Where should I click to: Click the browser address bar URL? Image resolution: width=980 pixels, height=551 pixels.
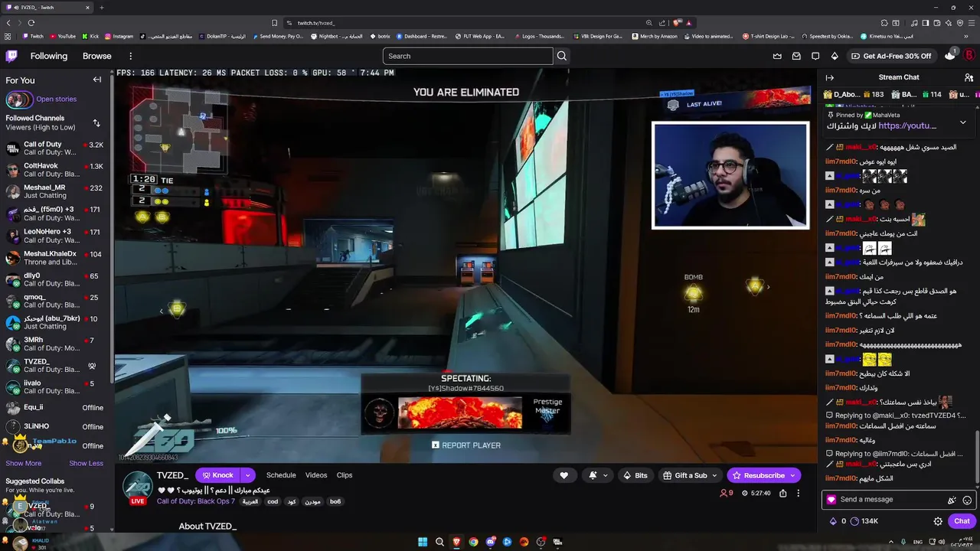click(x=316, y=23)
